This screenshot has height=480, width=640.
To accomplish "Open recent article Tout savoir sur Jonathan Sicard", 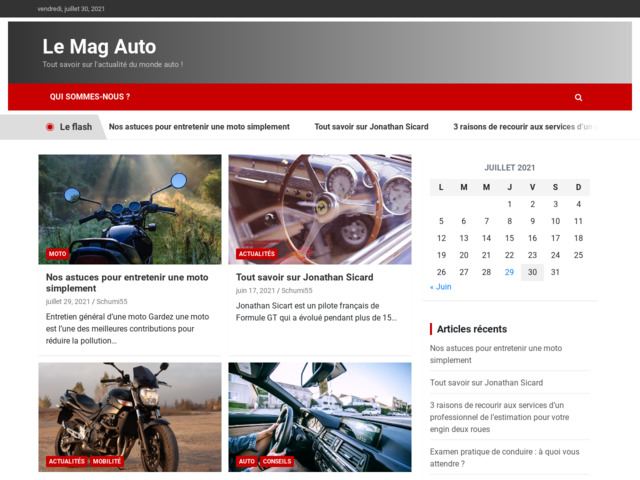I will point(486,383).
